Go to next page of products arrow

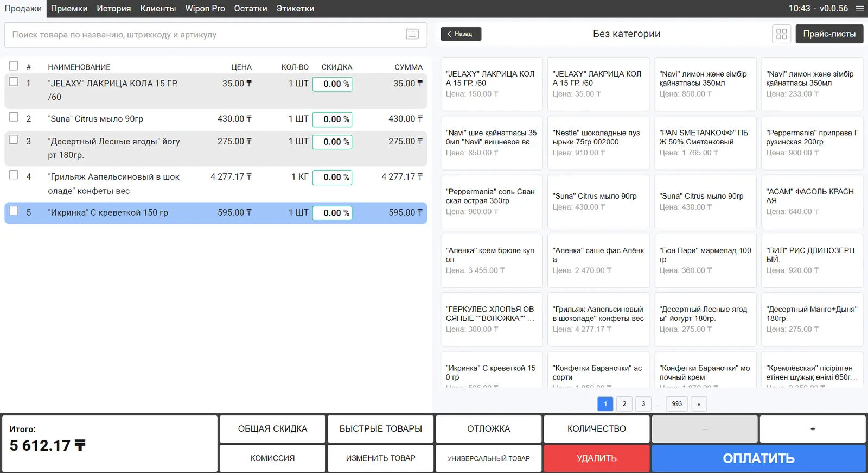[x=698, y=404]
